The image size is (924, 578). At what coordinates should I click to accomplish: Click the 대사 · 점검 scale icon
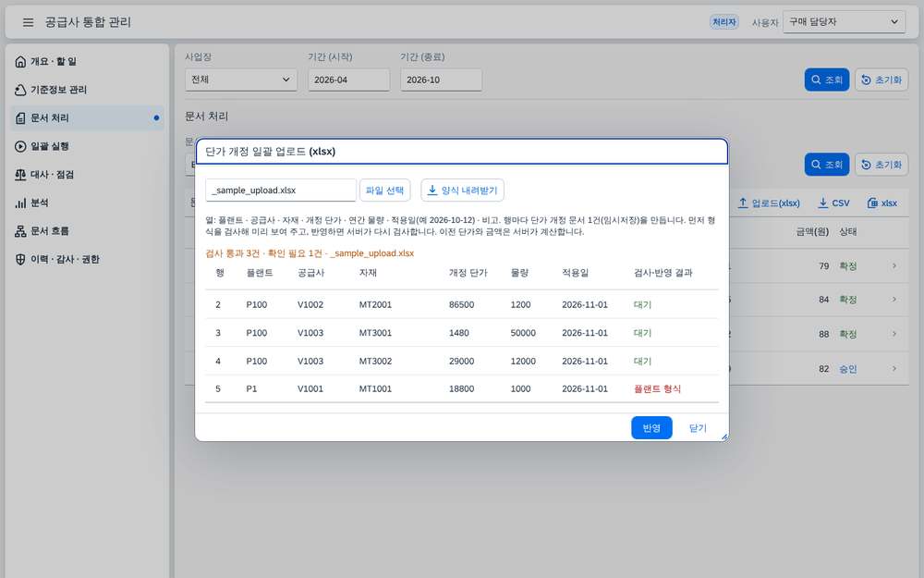20,175
